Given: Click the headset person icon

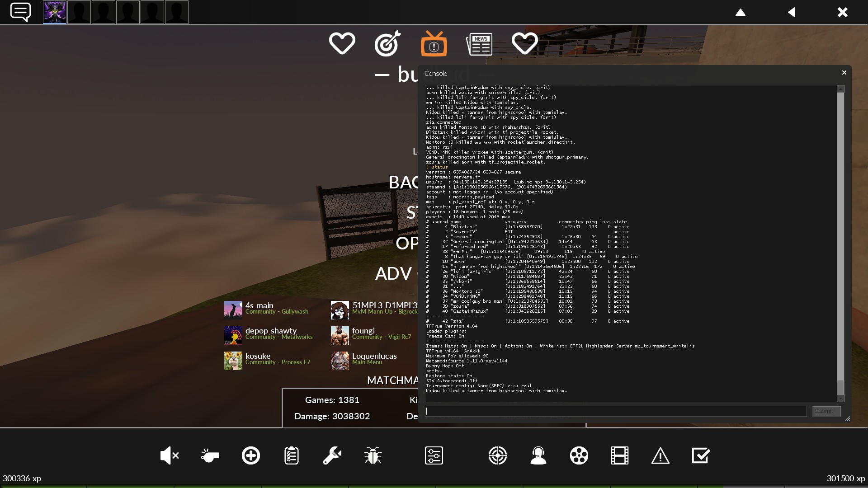Looking at the screenshot, I should (538, 455).
